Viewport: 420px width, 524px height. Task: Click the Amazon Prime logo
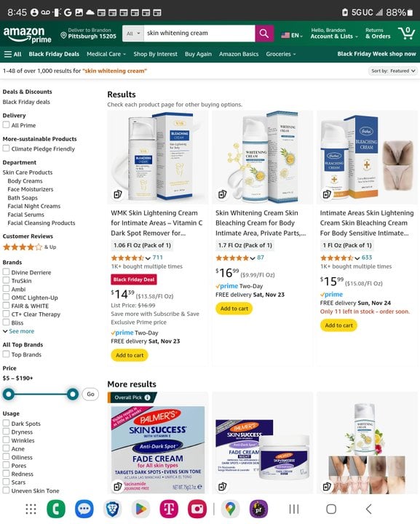28,35
